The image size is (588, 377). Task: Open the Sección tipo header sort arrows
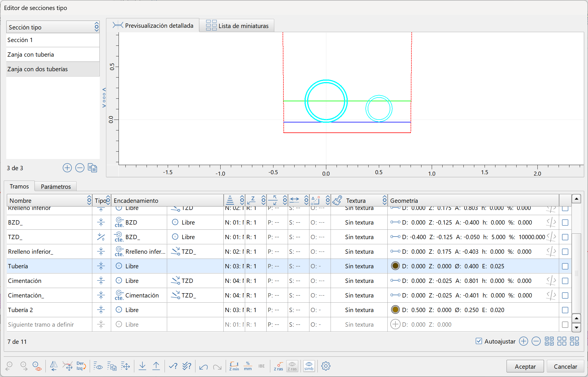[97, 27]
